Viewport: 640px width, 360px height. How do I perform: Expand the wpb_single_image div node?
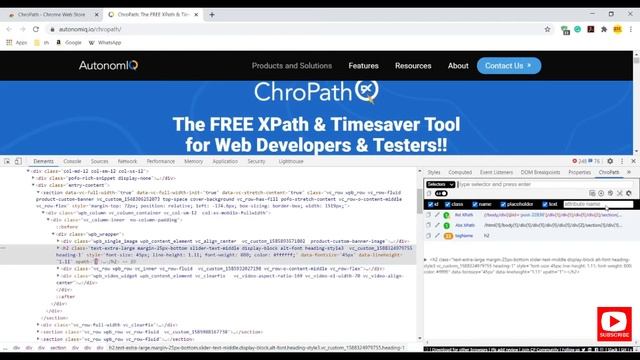[x=58, y=241]
